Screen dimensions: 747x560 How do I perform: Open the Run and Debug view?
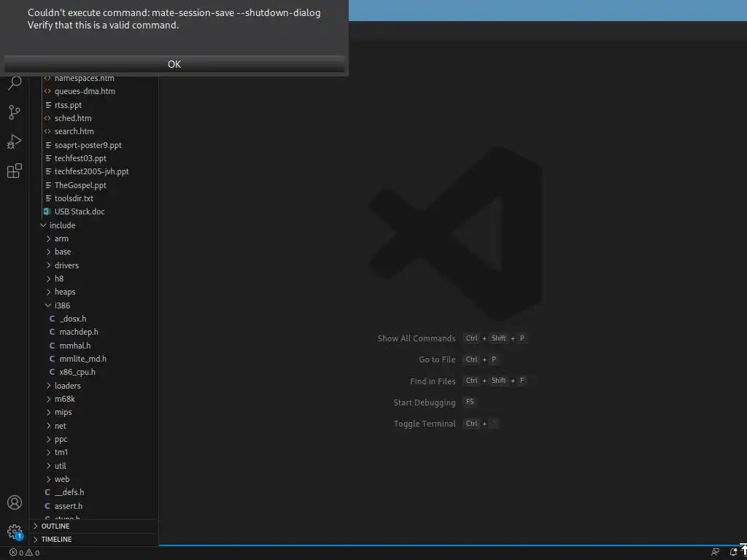(x=15, y=141)
